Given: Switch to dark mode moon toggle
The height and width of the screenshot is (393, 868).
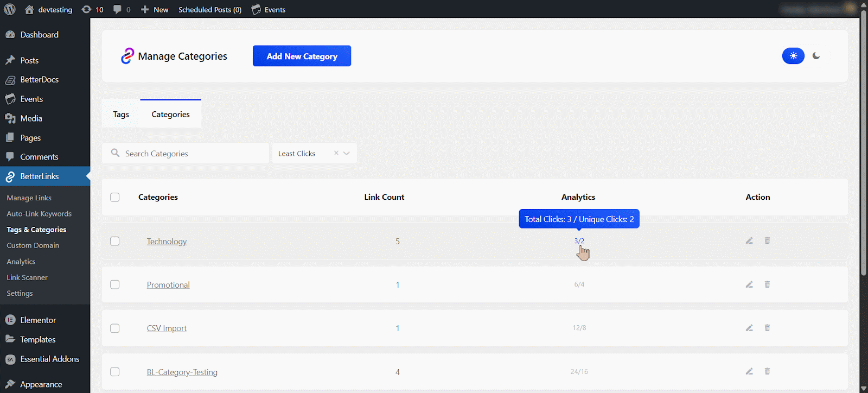Looking at the screenshot, I should coord(816,56).
